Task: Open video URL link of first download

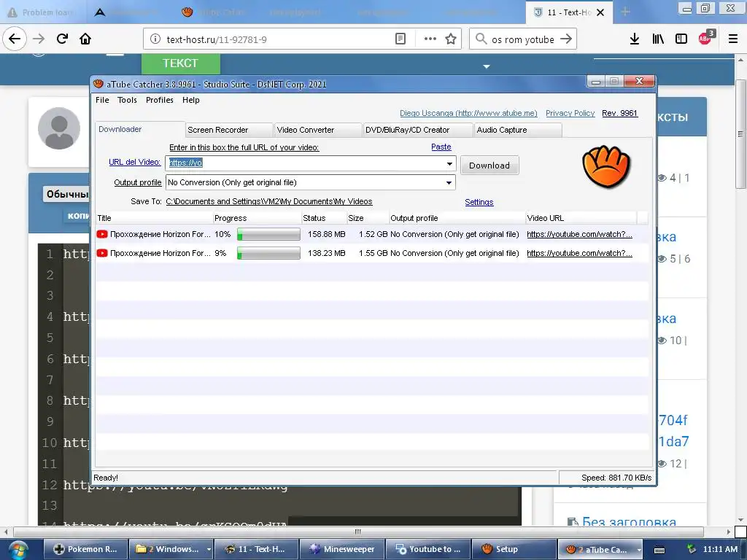Action: tap(579, 234)
